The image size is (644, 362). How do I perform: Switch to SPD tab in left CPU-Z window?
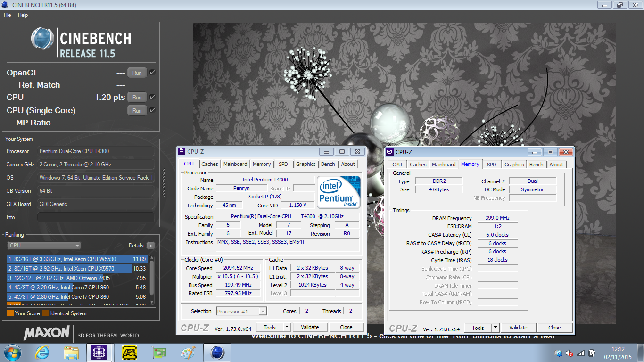[283, 164]
